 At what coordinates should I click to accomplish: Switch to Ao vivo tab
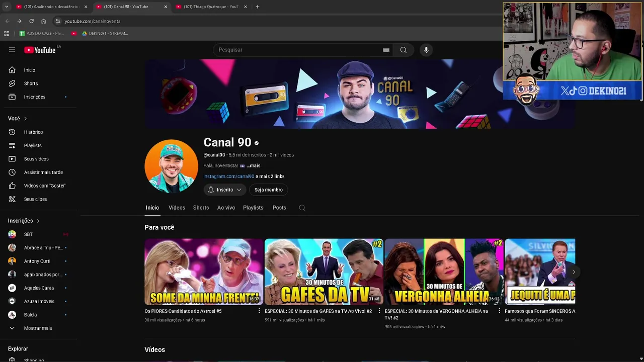(x=226, y=208)
